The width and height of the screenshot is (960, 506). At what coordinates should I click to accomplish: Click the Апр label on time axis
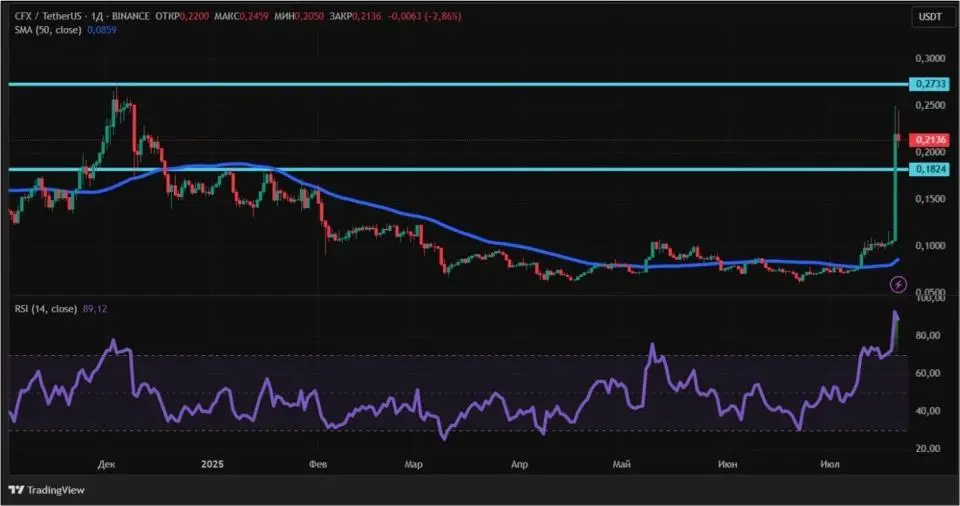519,465
